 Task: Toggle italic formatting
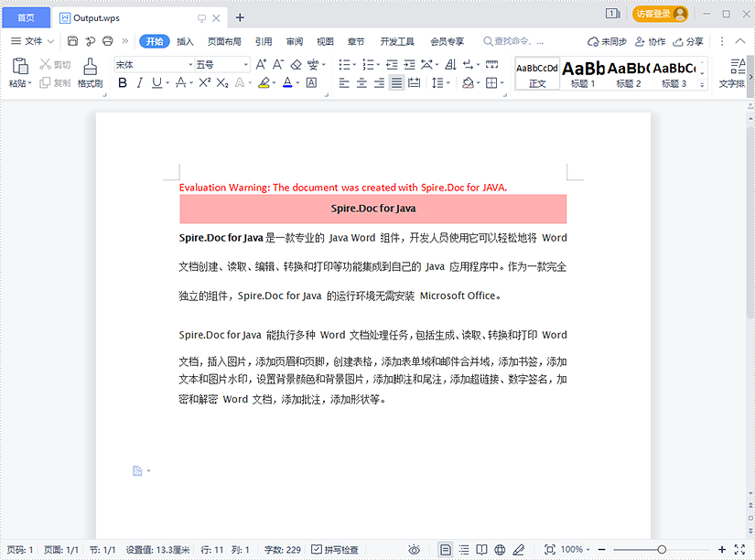click(140, 82)
